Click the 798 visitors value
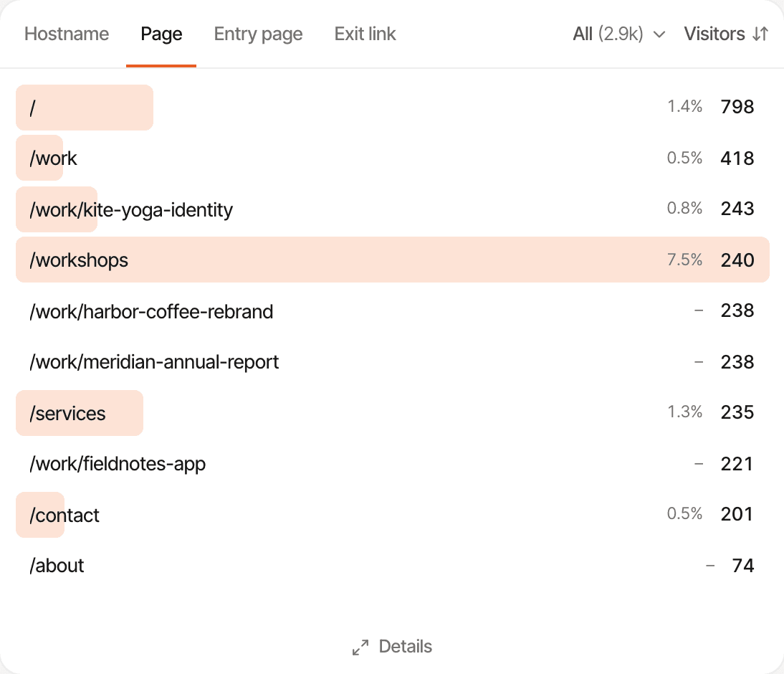Screen dimensions: 784x674 click(737, 107)
